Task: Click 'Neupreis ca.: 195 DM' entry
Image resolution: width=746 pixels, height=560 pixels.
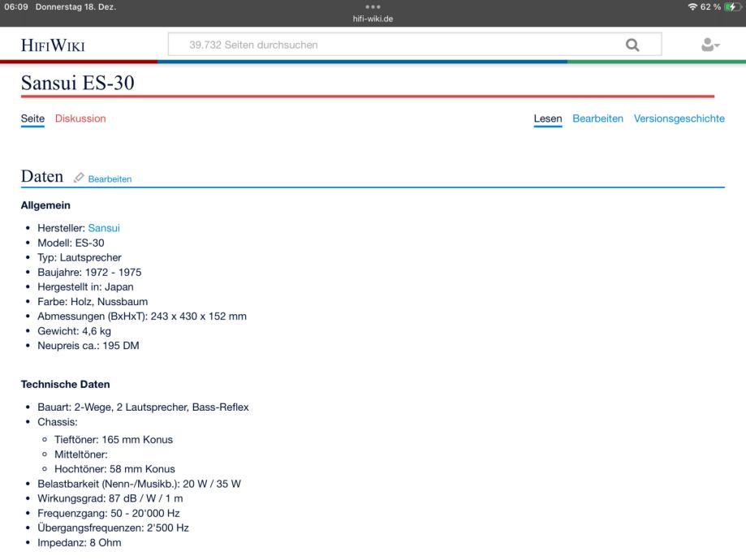Action: point(88,346)
